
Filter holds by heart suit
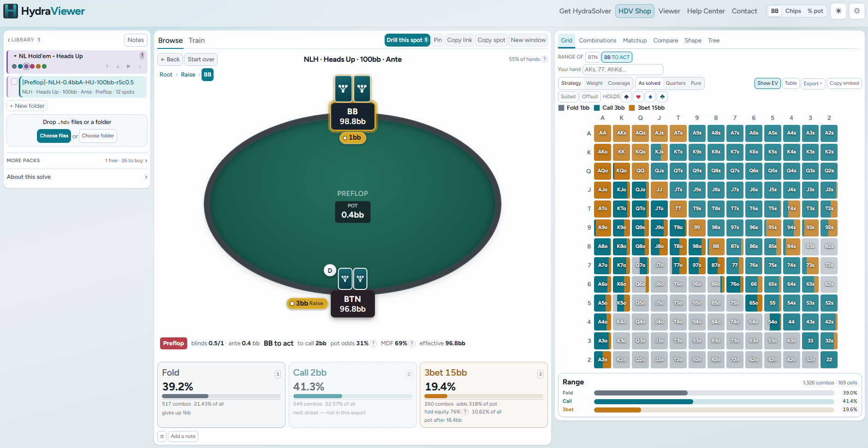[638, 97]
